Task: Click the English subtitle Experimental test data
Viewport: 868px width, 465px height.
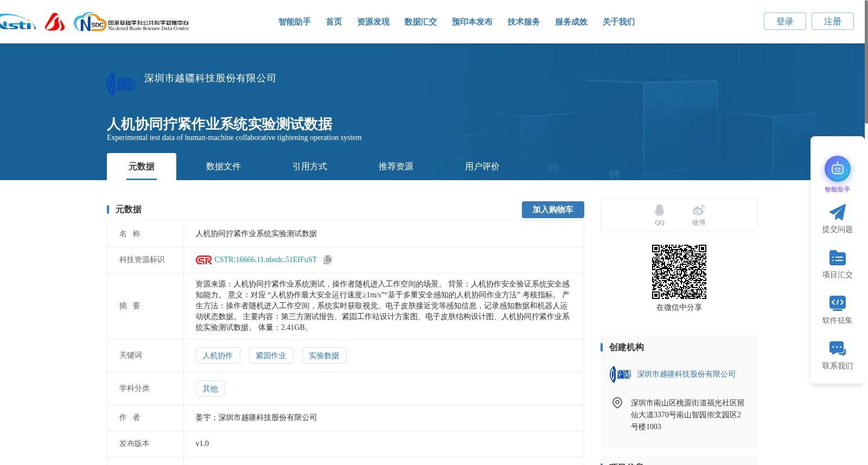Action: click(x=234, y=138)
